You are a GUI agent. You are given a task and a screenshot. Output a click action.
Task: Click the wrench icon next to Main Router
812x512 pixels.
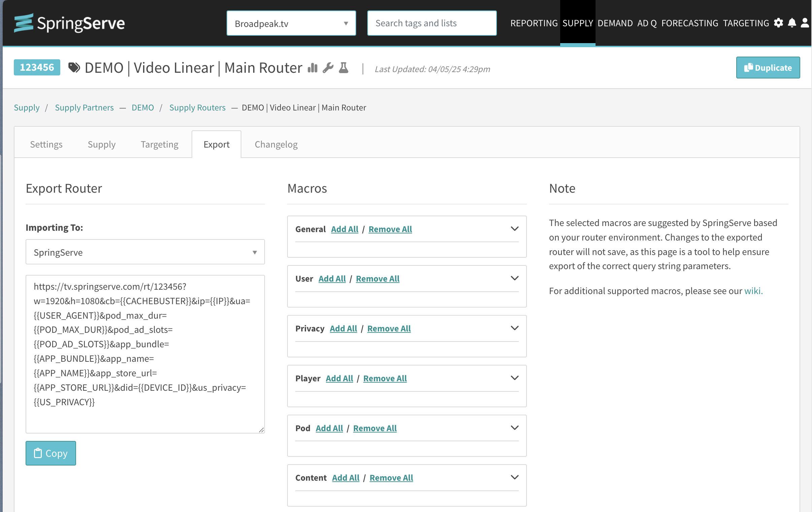click(328, 68)
